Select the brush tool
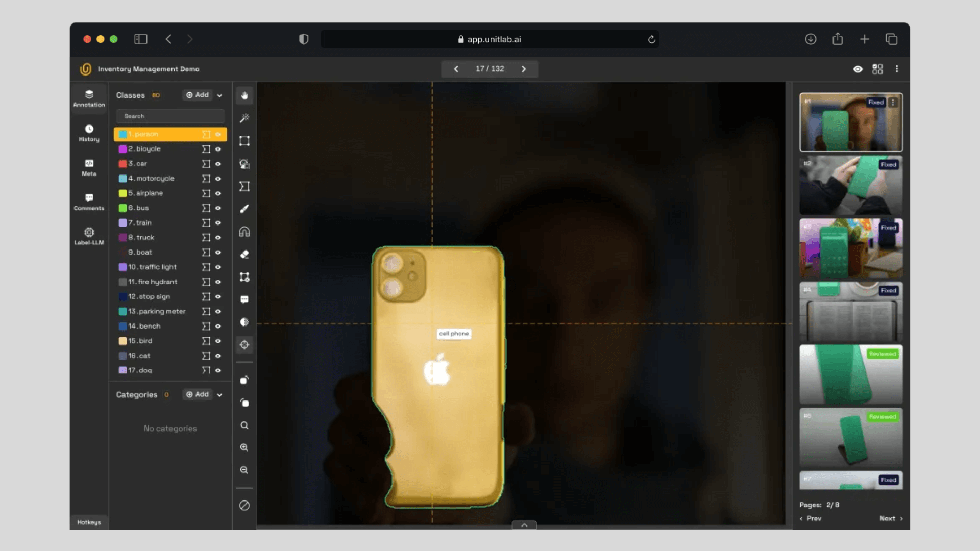This screenshot has width=980, height=551. (244, 209)
